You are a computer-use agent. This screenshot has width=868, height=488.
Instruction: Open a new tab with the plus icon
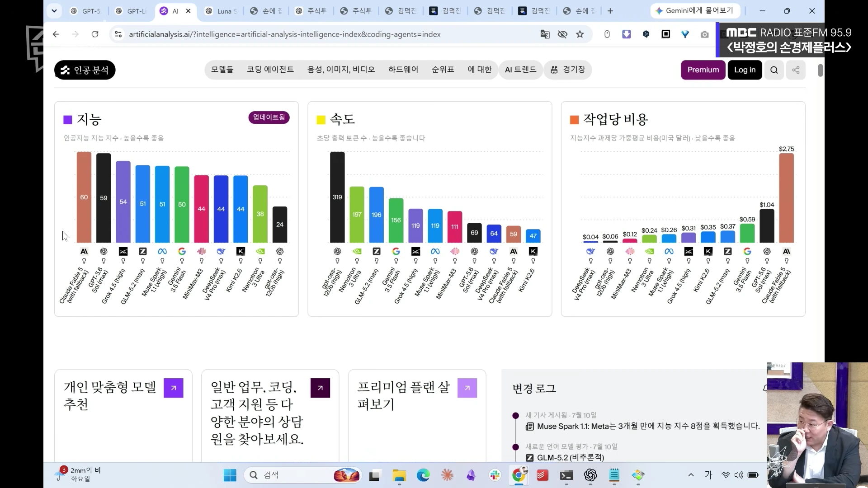click(610, 11)
